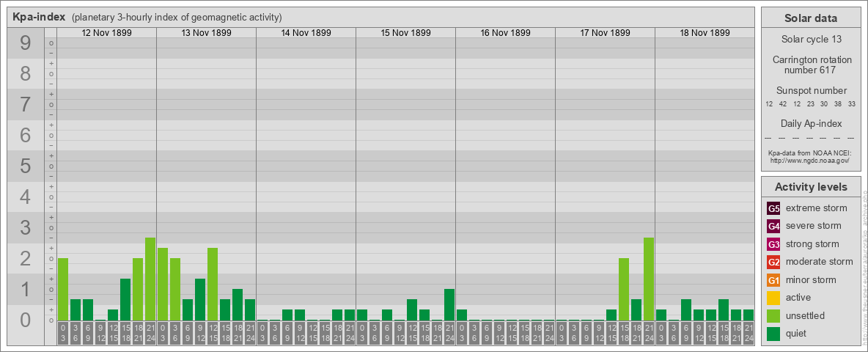Click the 'moderate storm' legend label
The image size is (868, 352).
point(820,262)
